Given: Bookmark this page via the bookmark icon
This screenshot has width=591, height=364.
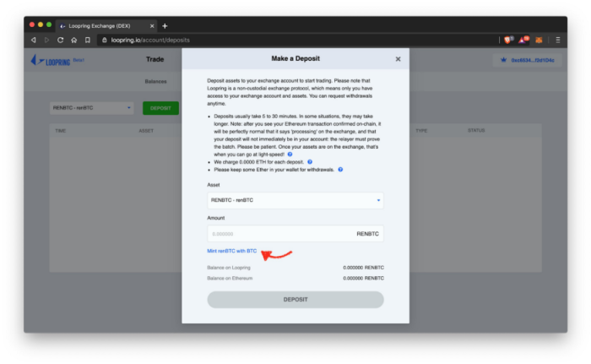Looking at the screenshot, I should tap(88, 40).
